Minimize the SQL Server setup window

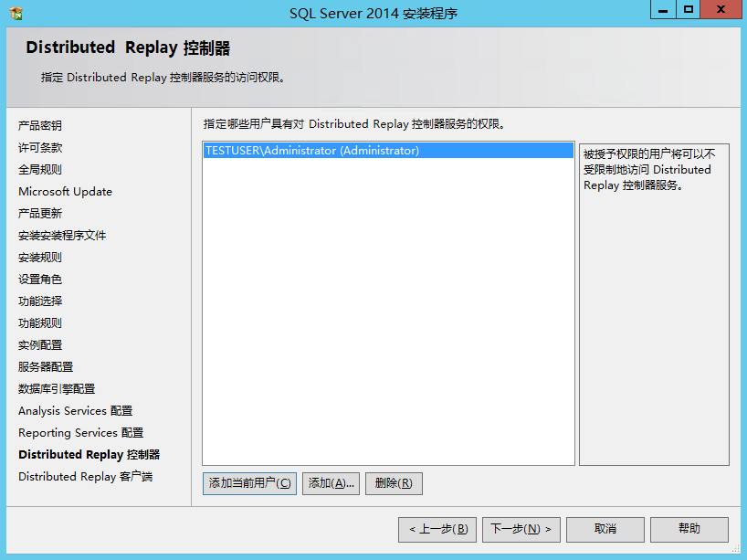(663, 9)
